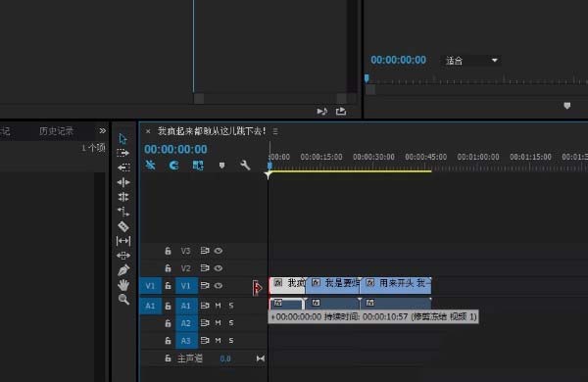The image size is (588, 382).
Task: Click the export frame icon in source monitor
Action: tap(341, 111)
